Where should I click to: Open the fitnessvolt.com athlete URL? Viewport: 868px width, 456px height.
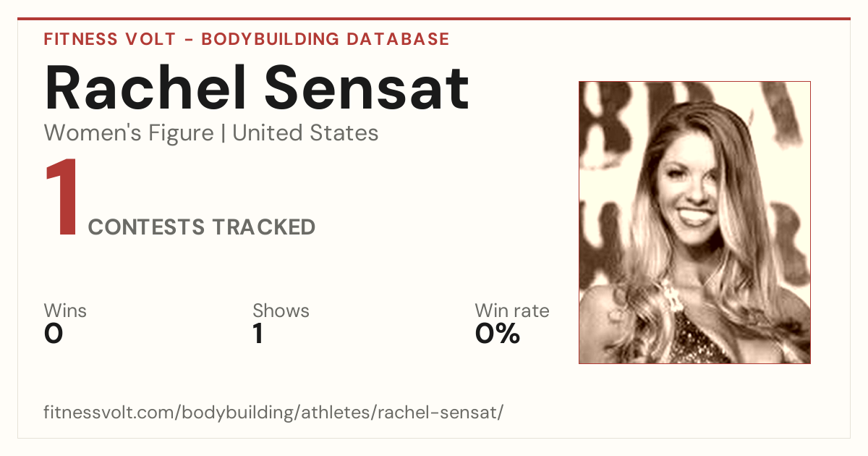coord(273,413)
